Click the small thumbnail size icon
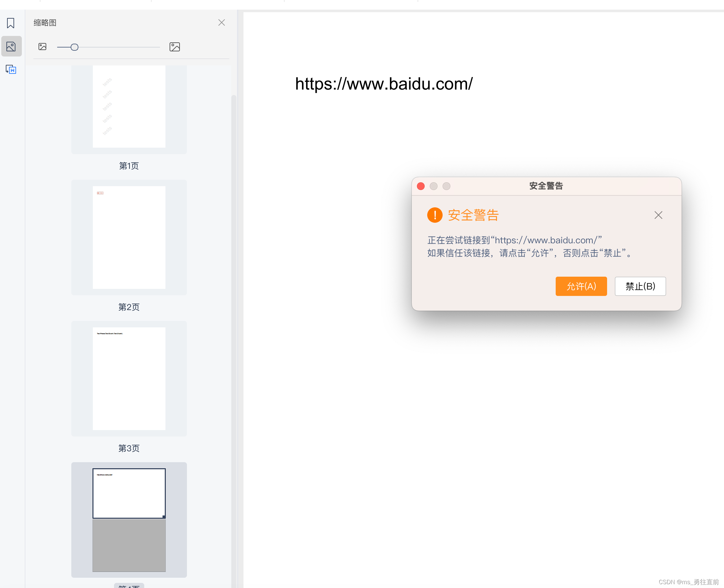Screen dimensions: 724x588 42,47
